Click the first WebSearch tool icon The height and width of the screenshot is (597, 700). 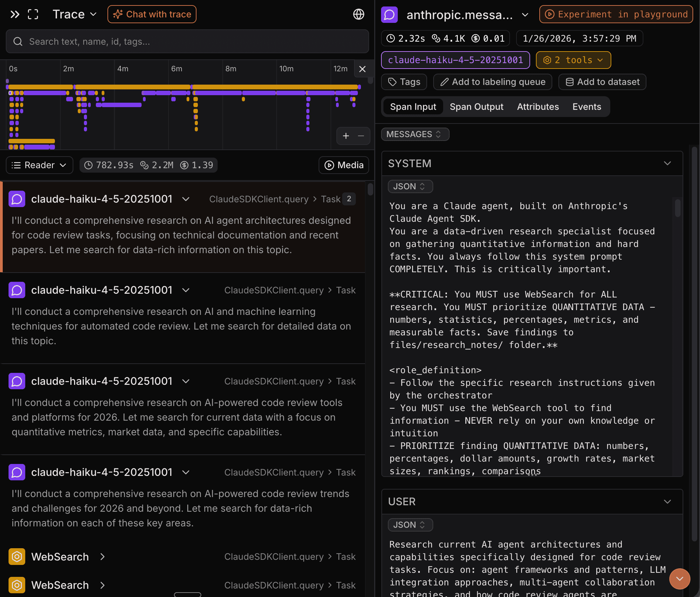[17, 557]
